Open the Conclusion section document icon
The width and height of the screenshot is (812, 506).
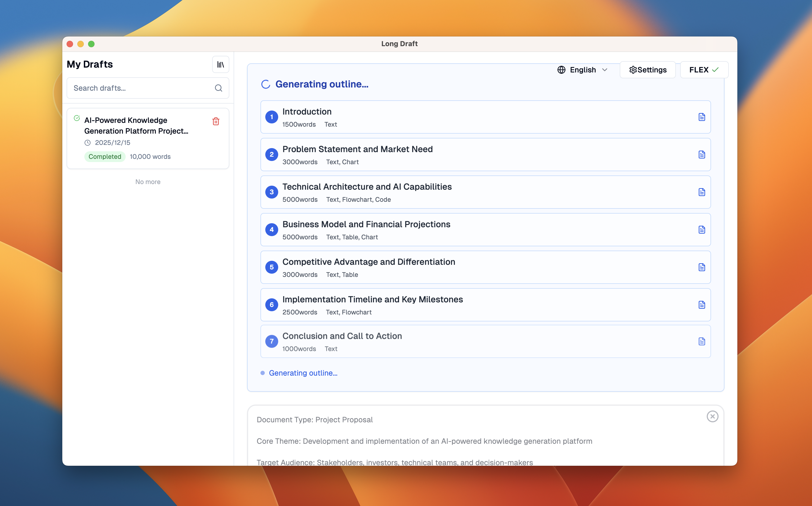point(701,341)
